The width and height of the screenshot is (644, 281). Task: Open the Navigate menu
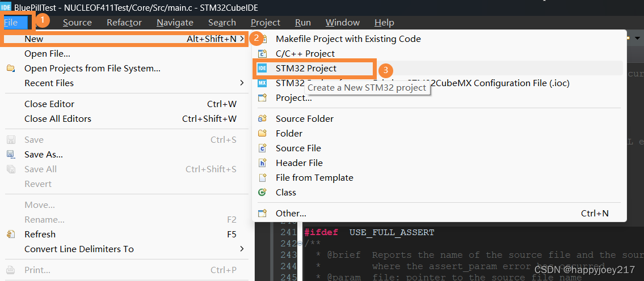(x=175, y=23)
